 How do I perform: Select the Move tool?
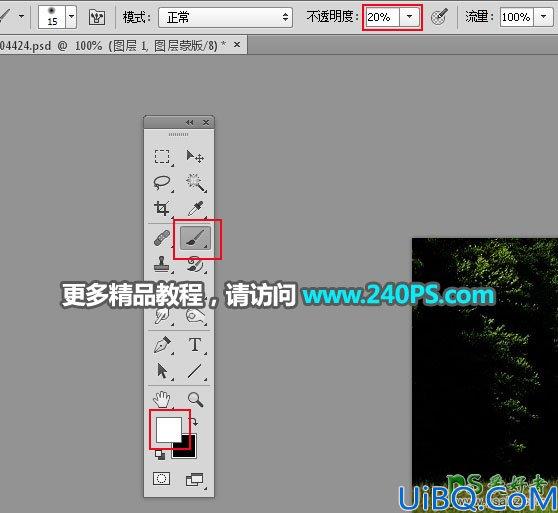pyautogui.click(x=195, y=157)
